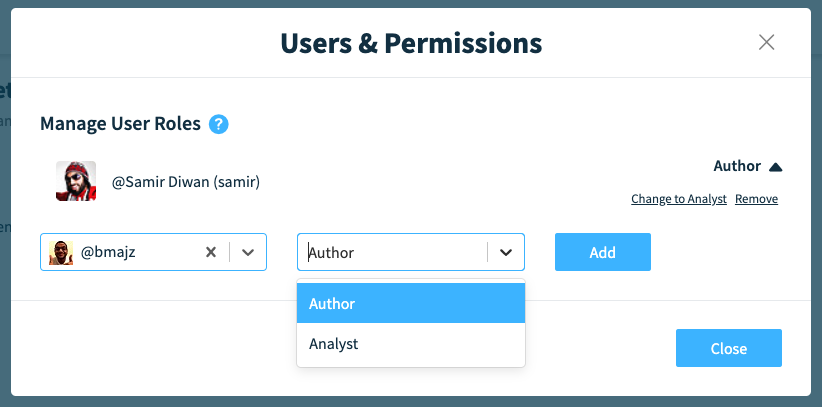The image size is (822, 407).
Task: Click the blue Close button
Action: point(729,348)
